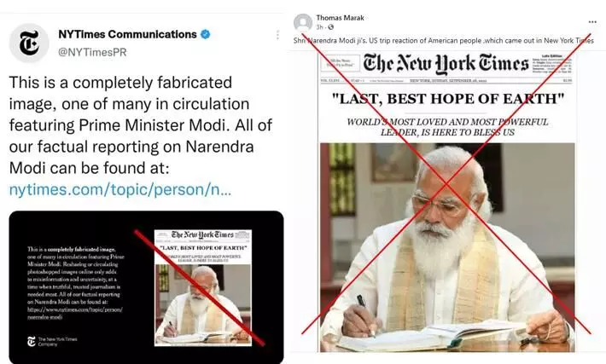The width and height of the screenshot is (606, 364).
Task: Open the large fake NYT front page image
Action: [x=446, y=200]
